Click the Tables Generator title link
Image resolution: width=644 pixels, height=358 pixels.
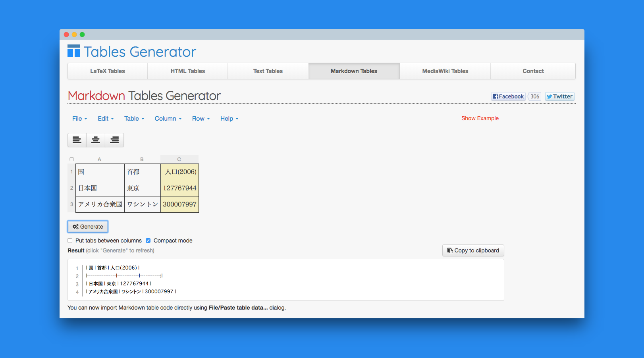(140, 52)
